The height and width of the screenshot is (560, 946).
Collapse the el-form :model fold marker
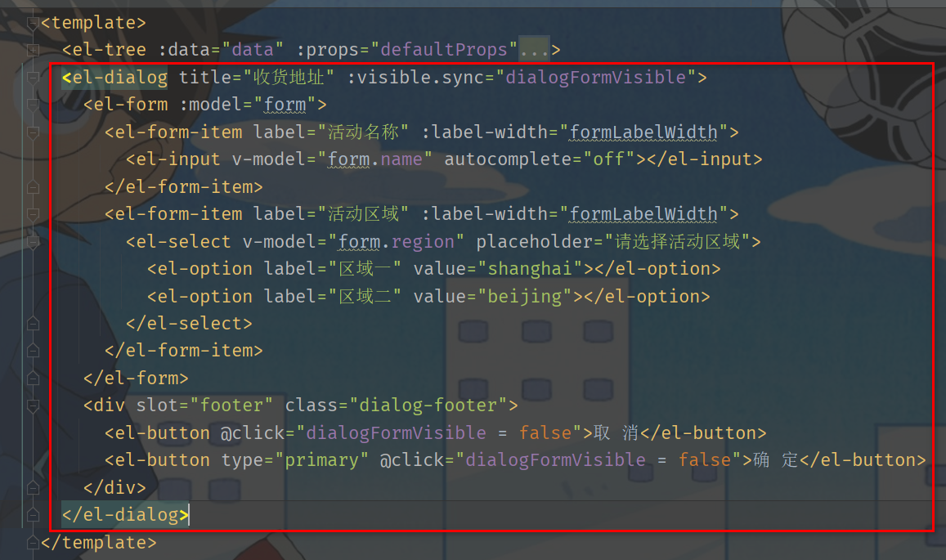(x=33, y=105)
